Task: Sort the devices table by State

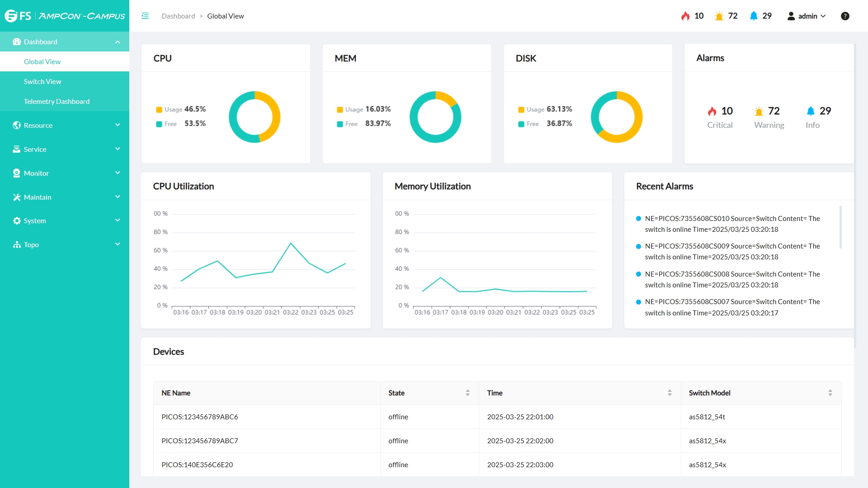Action: click(467, 393)
